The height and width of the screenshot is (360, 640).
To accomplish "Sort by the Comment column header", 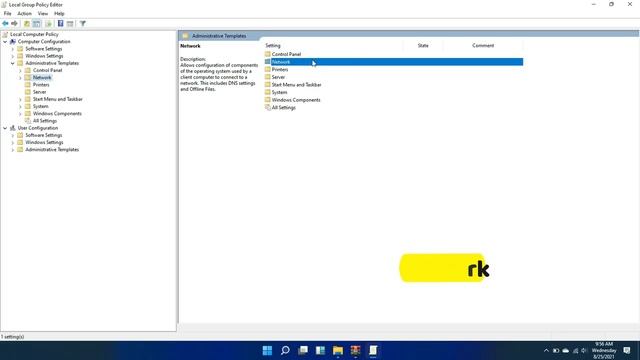I will point(483,45).
